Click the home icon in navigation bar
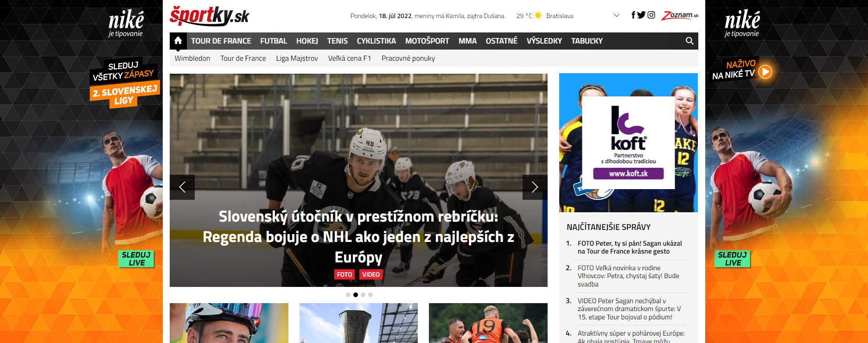This screenshot has width=868, height=343. 178,41
